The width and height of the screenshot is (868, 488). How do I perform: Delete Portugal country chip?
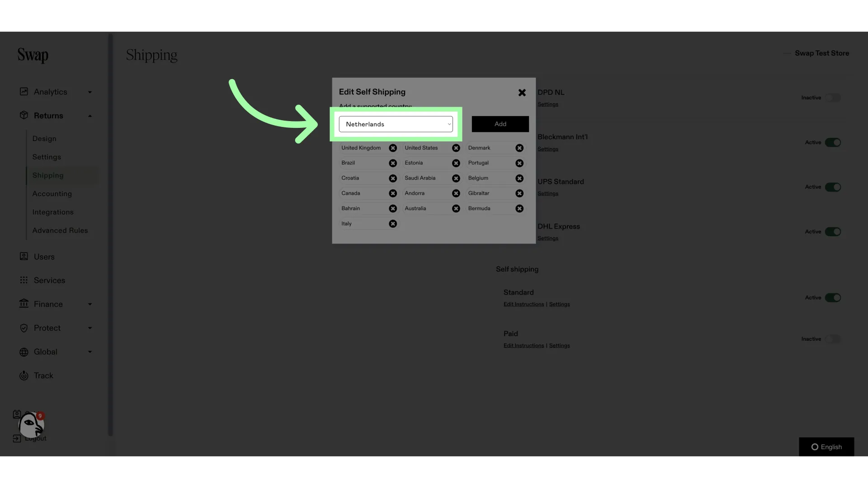(x=519, y=163)
